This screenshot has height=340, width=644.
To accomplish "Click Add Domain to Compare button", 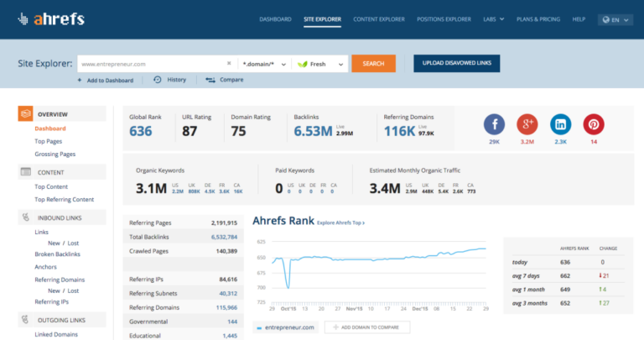I will (367, 327).
